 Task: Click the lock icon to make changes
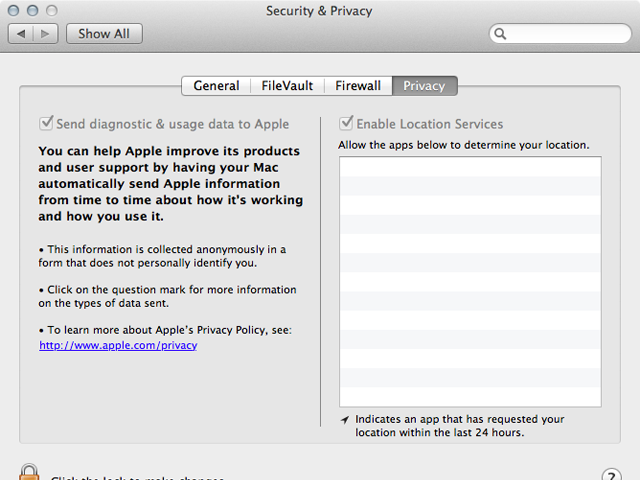tap(29, 472)
